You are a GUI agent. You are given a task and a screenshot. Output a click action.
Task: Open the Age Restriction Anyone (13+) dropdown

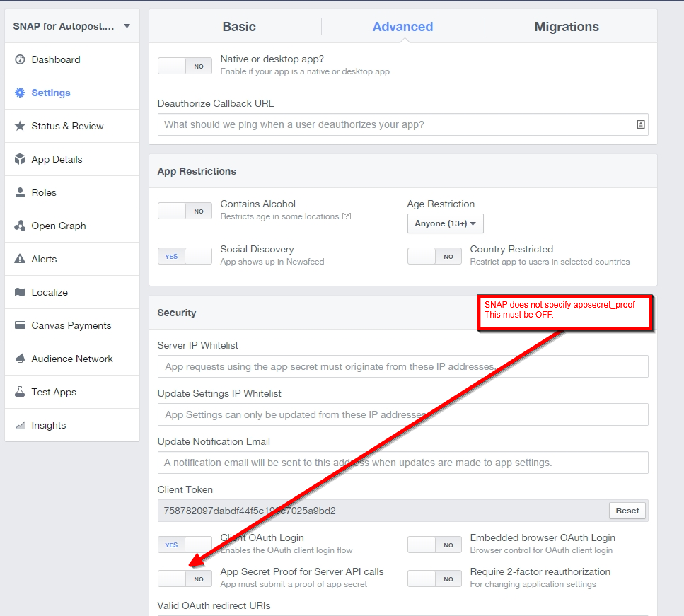[x=446, y=223]
